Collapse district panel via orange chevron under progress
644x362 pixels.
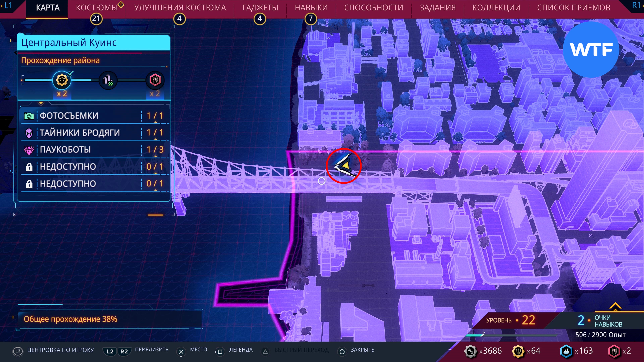click(x=41, y=103)
